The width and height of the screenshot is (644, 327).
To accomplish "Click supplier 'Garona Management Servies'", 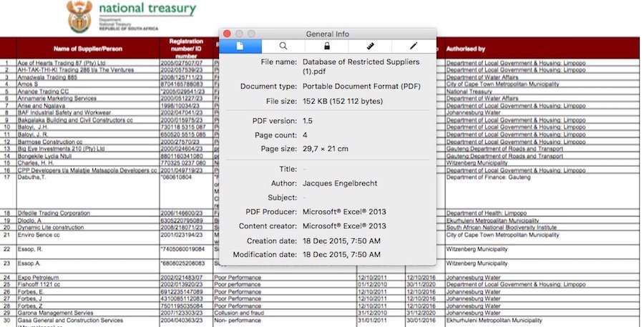I will [55, 313].
